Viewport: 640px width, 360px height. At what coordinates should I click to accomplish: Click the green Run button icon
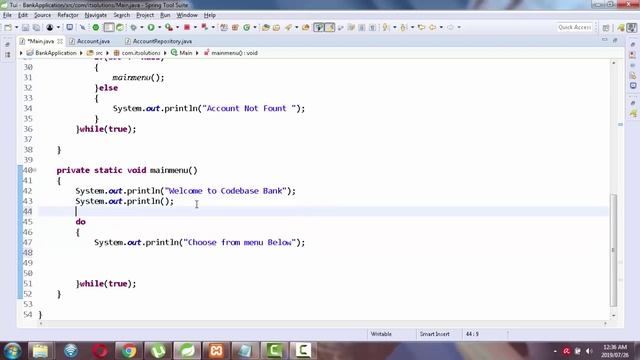tap(151, 27)
